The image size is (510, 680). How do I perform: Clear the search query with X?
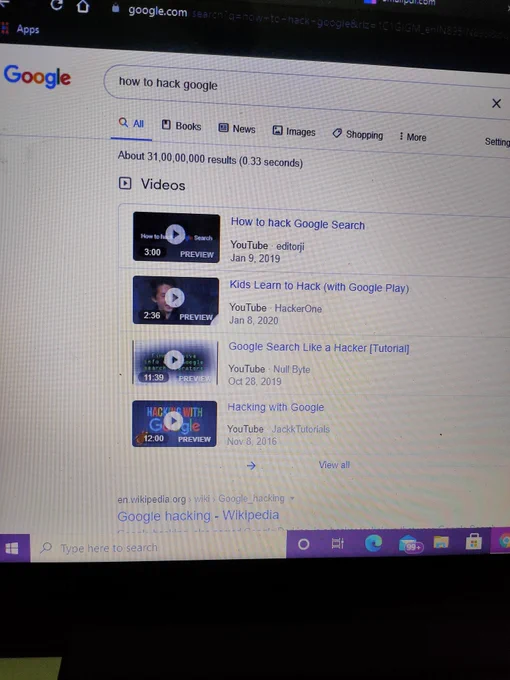[x=496, y=103]
